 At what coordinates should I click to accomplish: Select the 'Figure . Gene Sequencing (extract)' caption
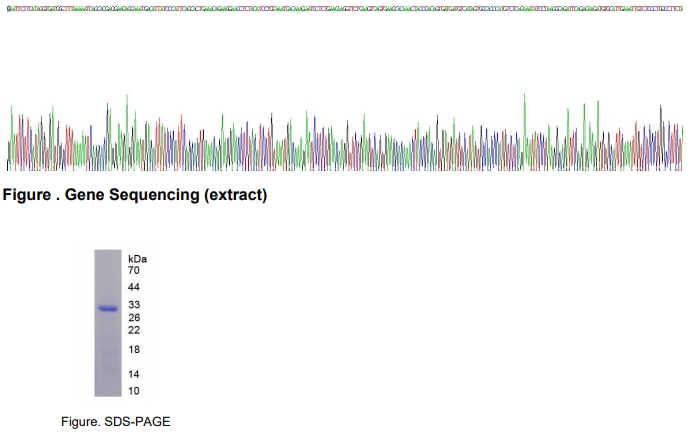(x=135, y=195)
